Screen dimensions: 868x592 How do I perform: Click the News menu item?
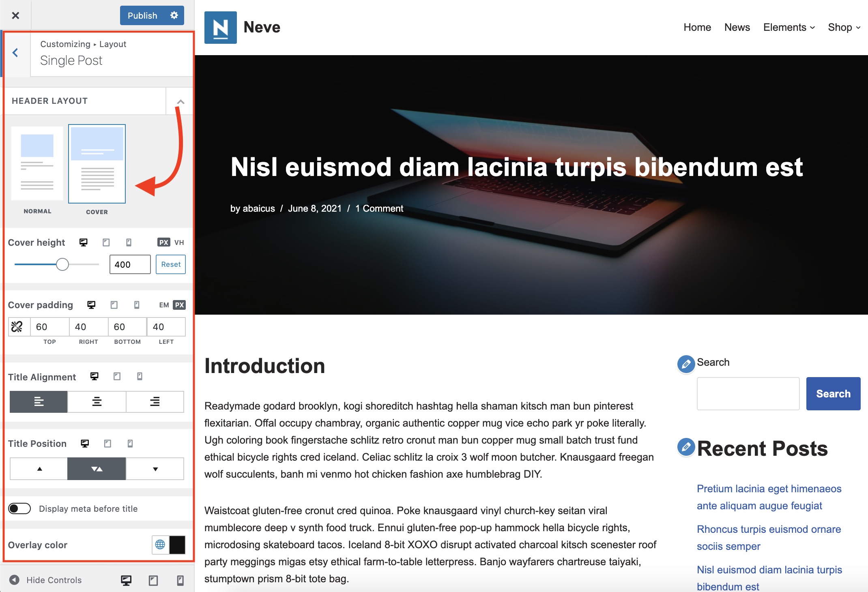(736, 28)
